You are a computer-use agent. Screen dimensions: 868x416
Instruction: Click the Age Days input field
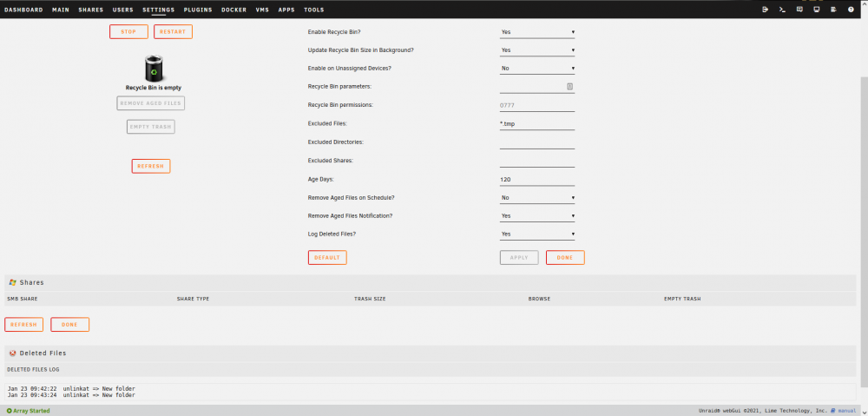click(537, 180)
